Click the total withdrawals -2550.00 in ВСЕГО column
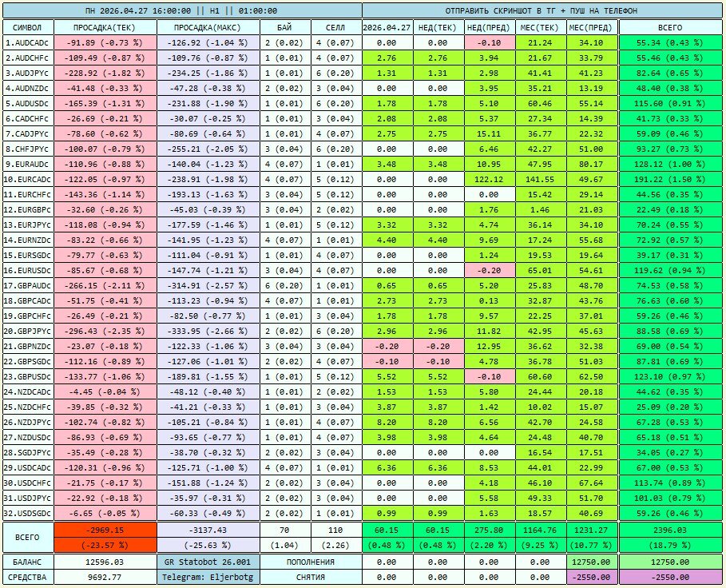This screenshot has height=588, width=726. tap(670, 578)
